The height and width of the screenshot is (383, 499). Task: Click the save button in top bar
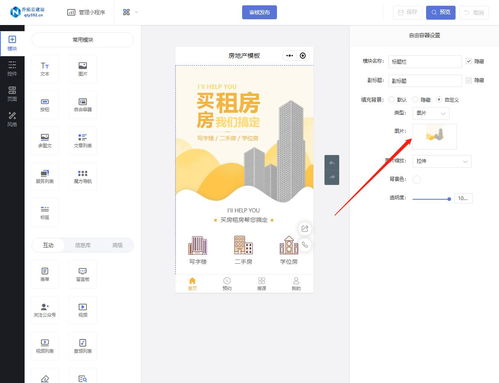tap(408, 12)
